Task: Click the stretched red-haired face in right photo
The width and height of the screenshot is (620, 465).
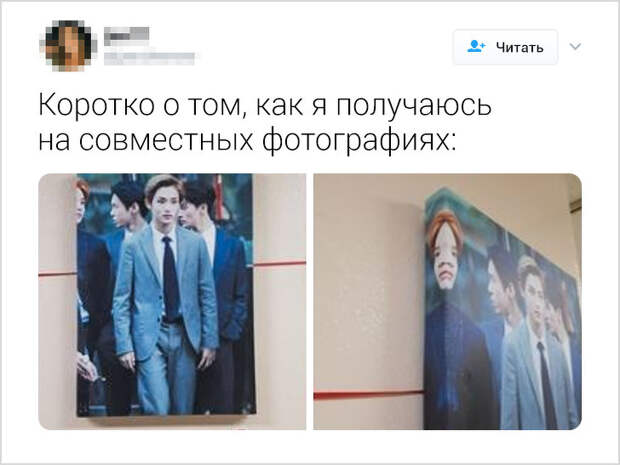Action: (x=445, y=251)
